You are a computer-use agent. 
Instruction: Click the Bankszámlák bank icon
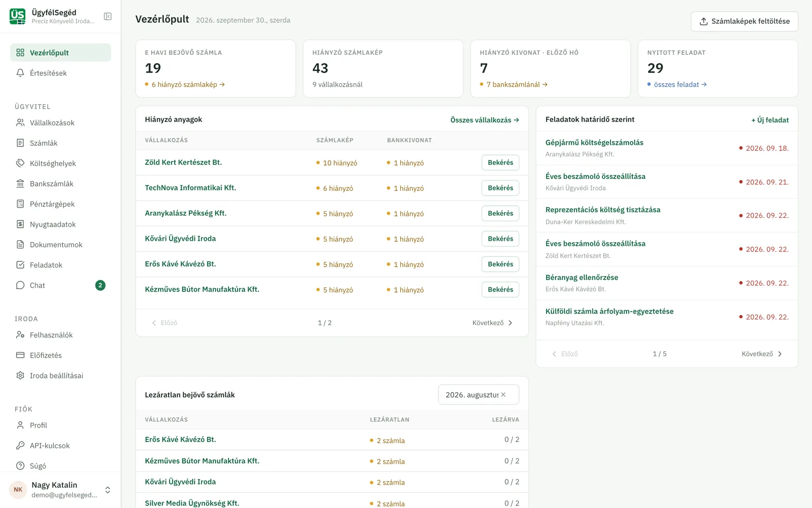[20, 184]
